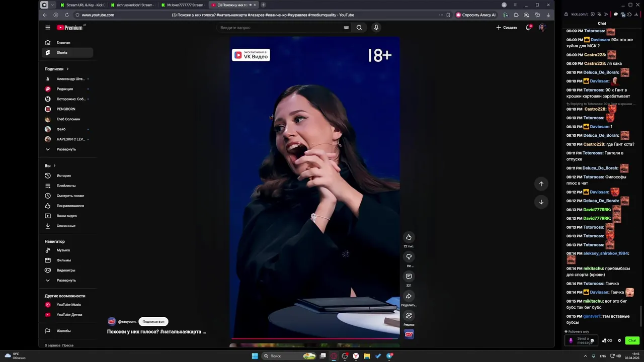The image size is (644, 362).
Task: Bookmark the page with bookmark icon
Action: pos(448,15)
